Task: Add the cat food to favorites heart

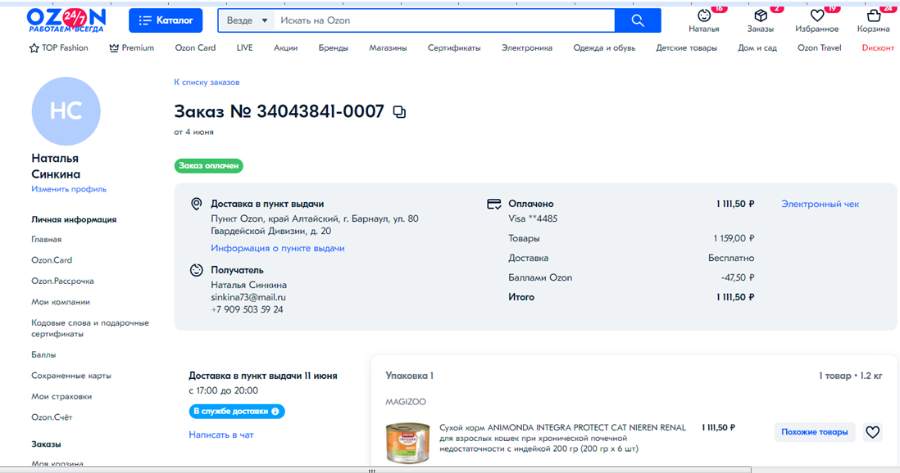Action: click(x=872, y=432)
